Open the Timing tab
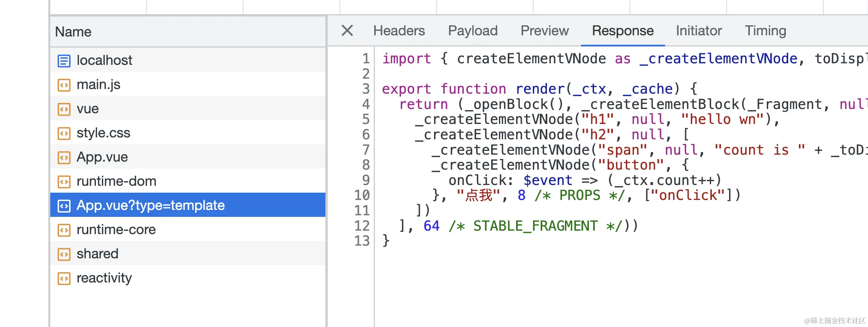 coord(766,31)
